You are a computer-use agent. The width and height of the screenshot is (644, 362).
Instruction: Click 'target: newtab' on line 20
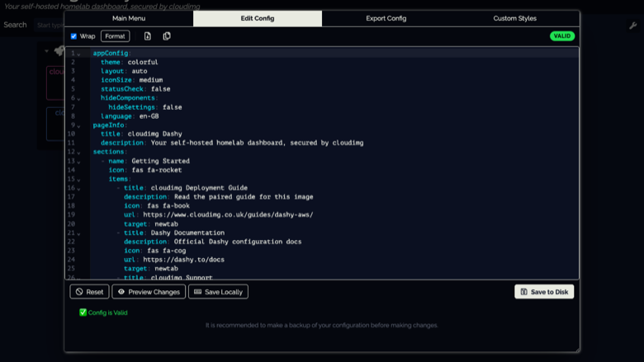pos(151,223)
